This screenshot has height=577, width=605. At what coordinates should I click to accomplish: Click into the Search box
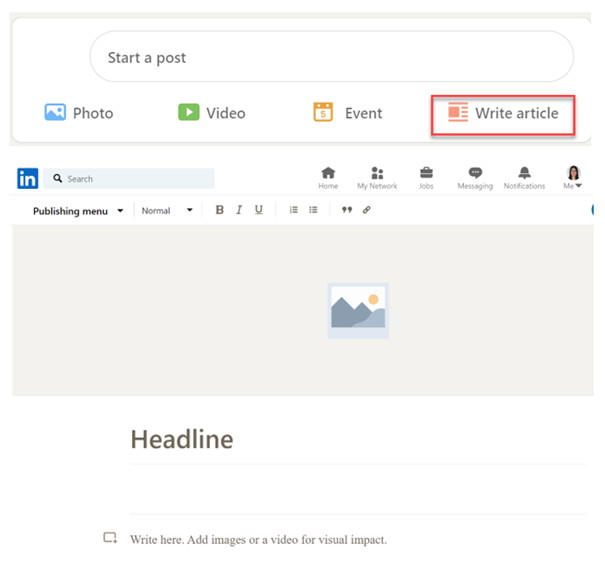pos(129,178)
